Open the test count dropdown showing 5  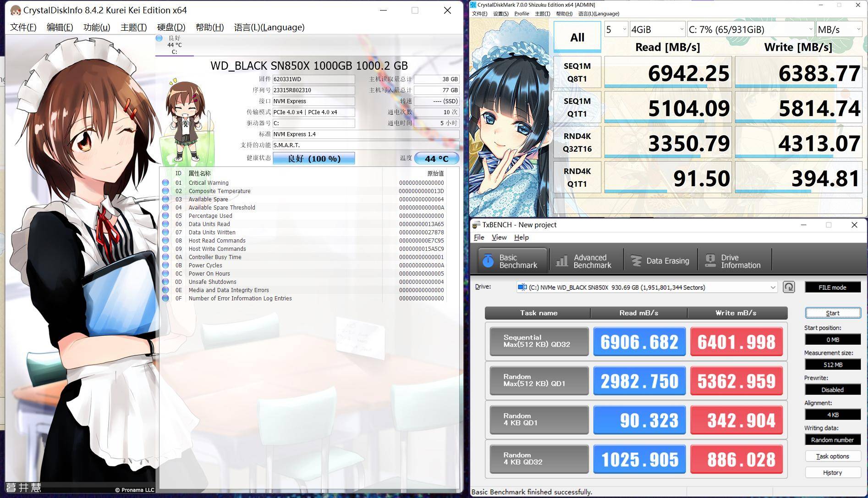click(x=616, y=29)
